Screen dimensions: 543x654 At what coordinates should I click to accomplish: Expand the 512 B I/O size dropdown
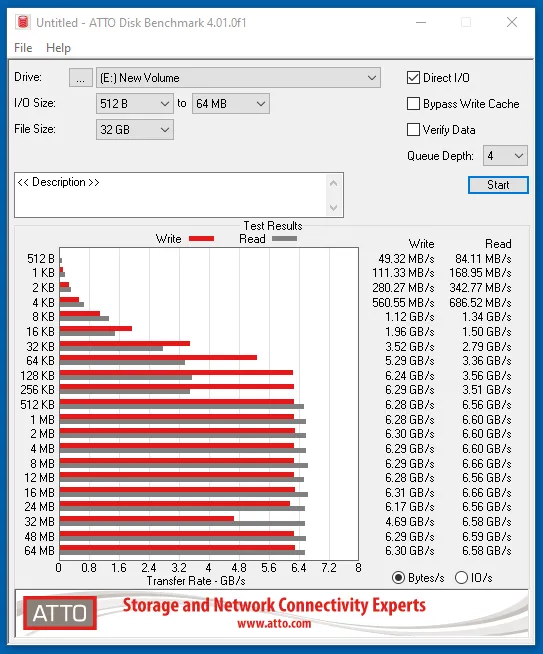pos(135,103)
